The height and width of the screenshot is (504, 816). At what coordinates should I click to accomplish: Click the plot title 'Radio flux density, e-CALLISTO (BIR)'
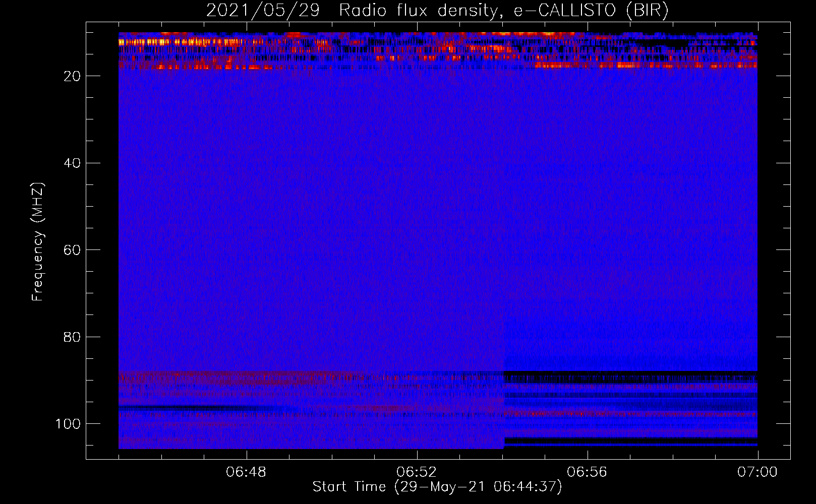coord(504,11)
